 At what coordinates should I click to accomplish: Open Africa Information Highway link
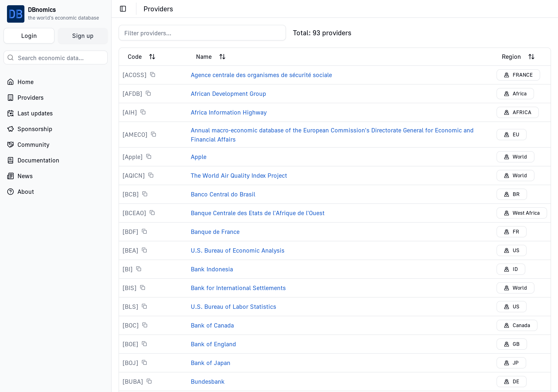(228, 112)
